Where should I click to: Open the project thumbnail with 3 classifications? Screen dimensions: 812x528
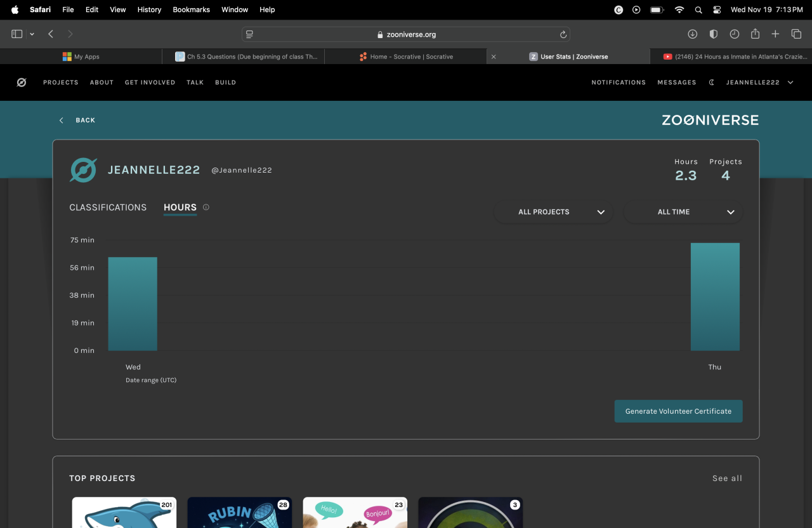tap(471, 513)
